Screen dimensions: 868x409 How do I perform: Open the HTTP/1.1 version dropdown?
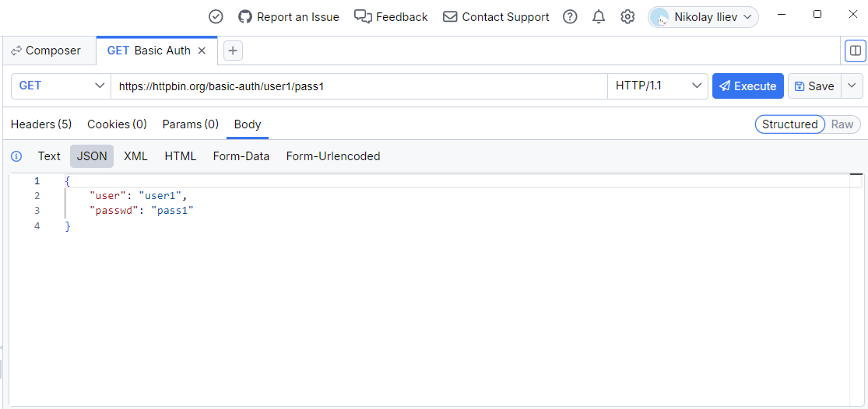coord(658,86)
